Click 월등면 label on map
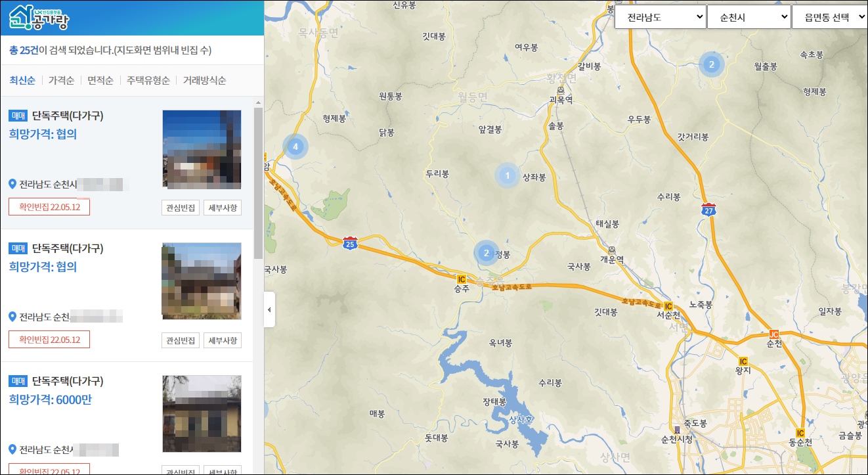Screen dimensions: 868x475 point(473,97)
